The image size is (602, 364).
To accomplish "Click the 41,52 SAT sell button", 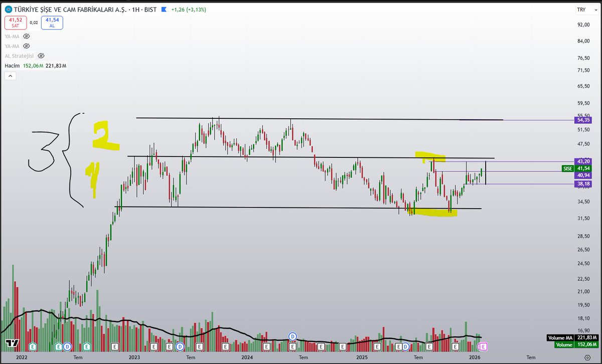I will point(16,22).
